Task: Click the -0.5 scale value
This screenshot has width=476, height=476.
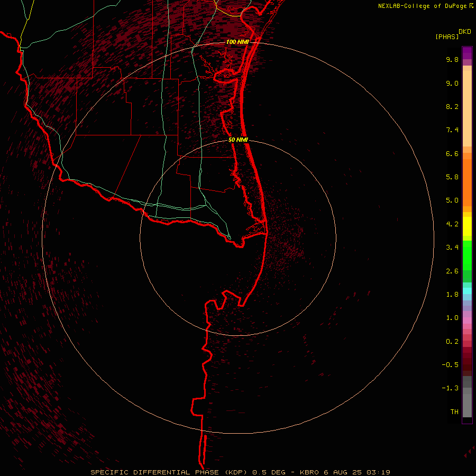Action: tap(450, 365)
